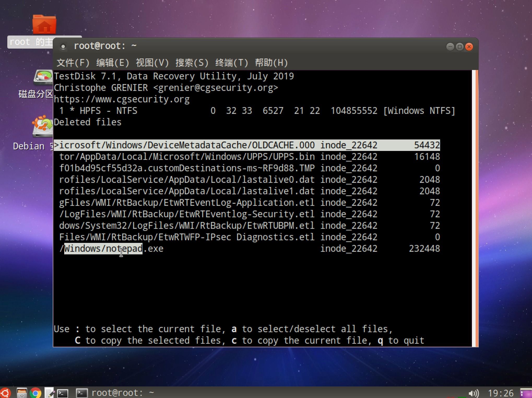This screenshot has width=532, height=398.
Task: Launch Chrome browser from the taskbar
Action: tap(36, 393)
